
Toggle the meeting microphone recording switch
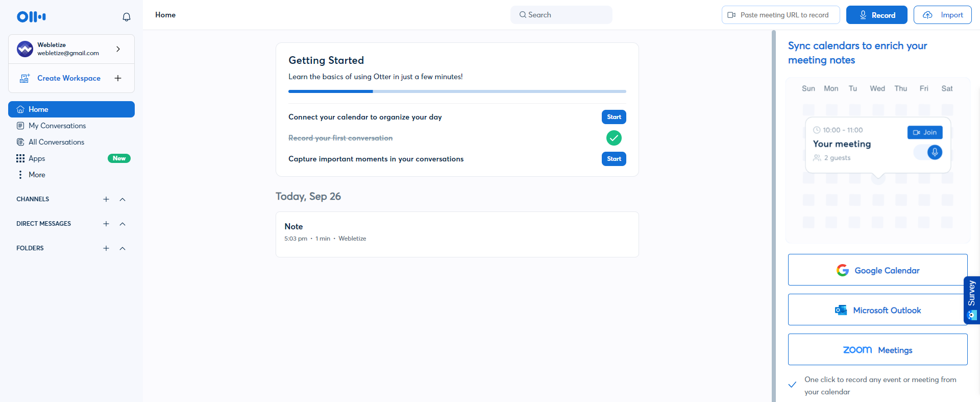coord(928,152)
